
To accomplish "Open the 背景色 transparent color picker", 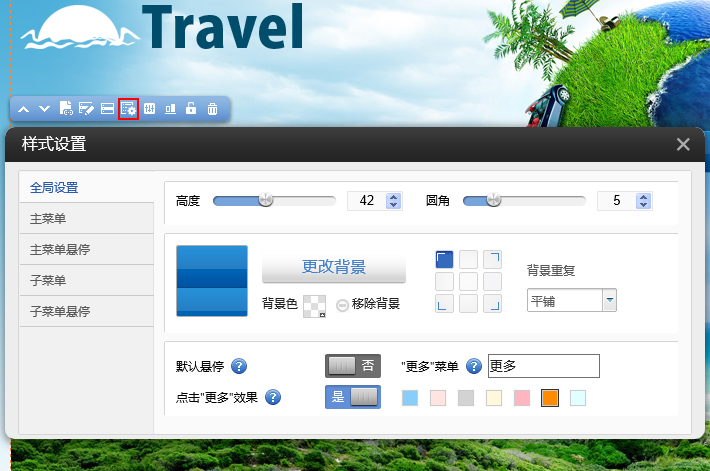I will click(314, 306).
